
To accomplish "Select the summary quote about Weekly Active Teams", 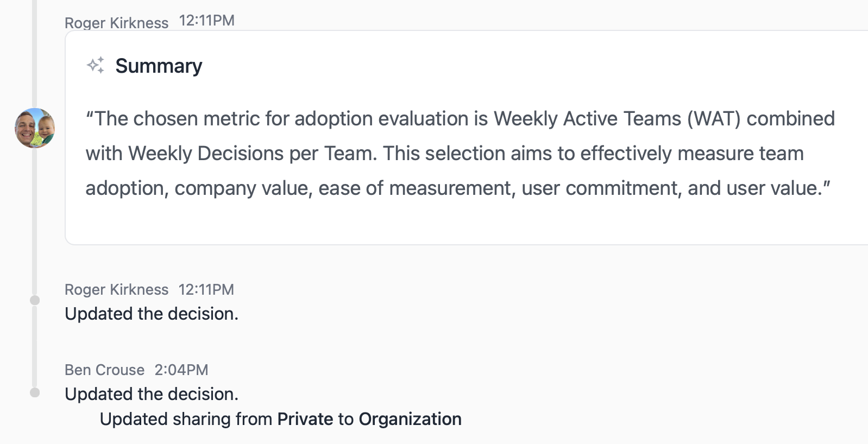I will click(x=460, y=153).
